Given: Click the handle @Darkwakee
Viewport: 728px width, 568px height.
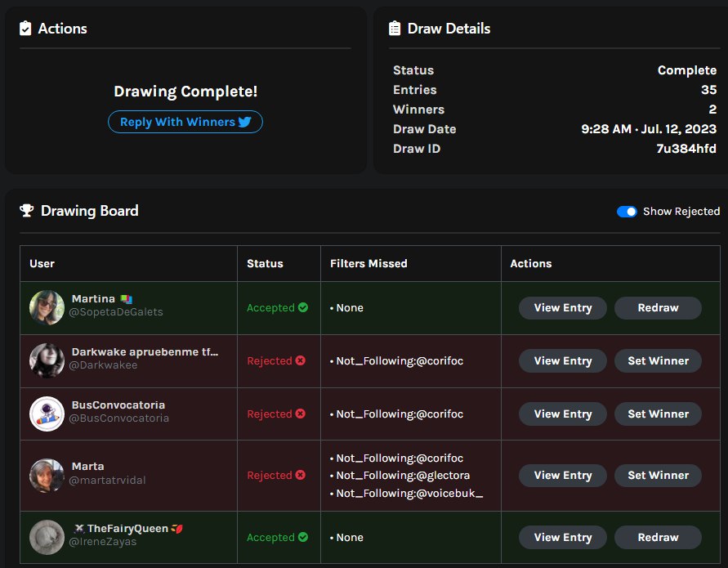Looking at the screenshot, I should click(103, 365).
